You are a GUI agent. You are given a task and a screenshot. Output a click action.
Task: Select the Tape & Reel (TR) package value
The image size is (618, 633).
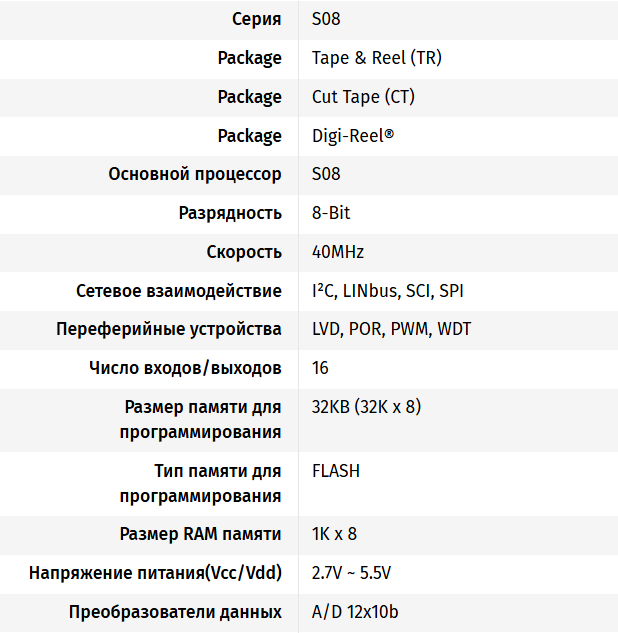pyautogui.click(x=376, y=58)
